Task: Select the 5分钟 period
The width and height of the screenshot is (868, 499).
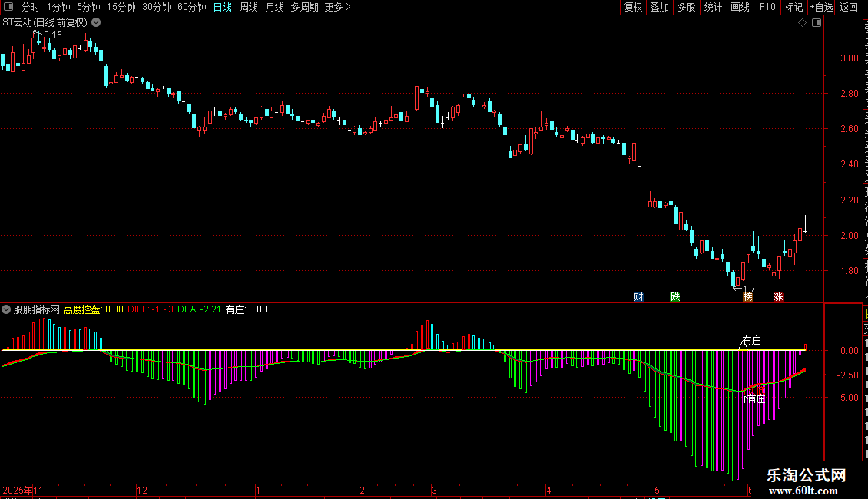Action: [88, 7]
